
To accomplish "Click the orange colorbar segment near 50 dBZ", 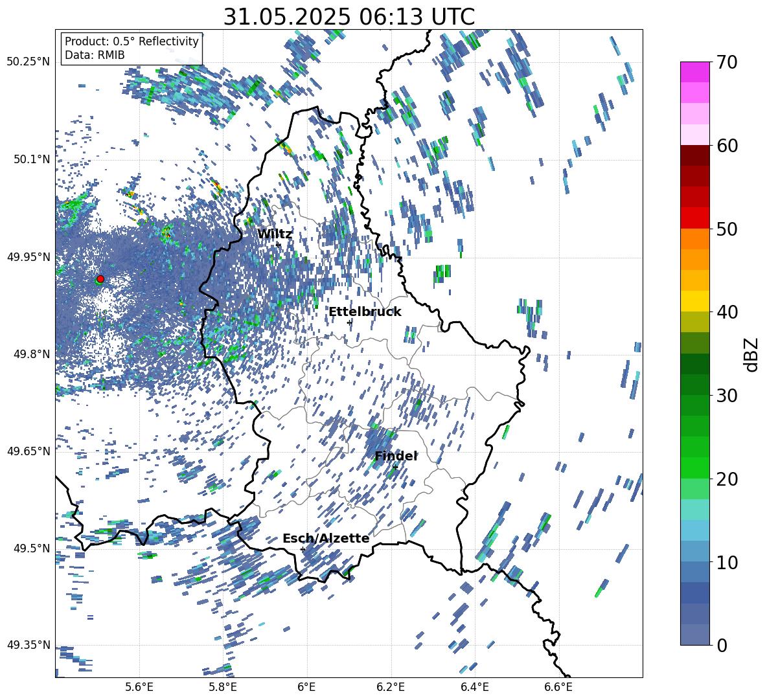I will [694, 239].
